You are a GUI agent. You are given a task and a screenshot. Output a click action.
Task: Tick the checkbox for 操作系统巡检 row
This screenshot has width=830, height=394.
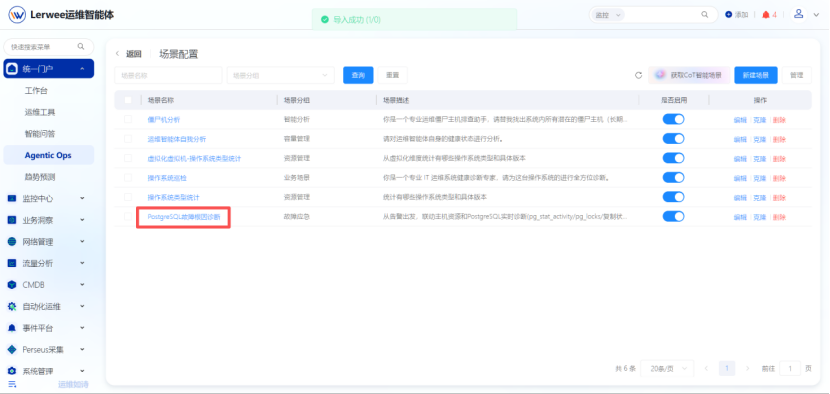128,177
